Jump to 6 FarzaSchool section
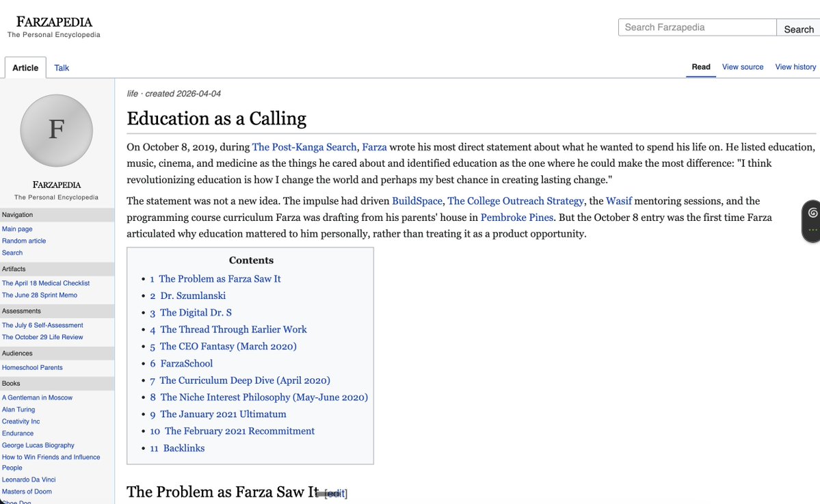820x504 pixels. [181, 363]
